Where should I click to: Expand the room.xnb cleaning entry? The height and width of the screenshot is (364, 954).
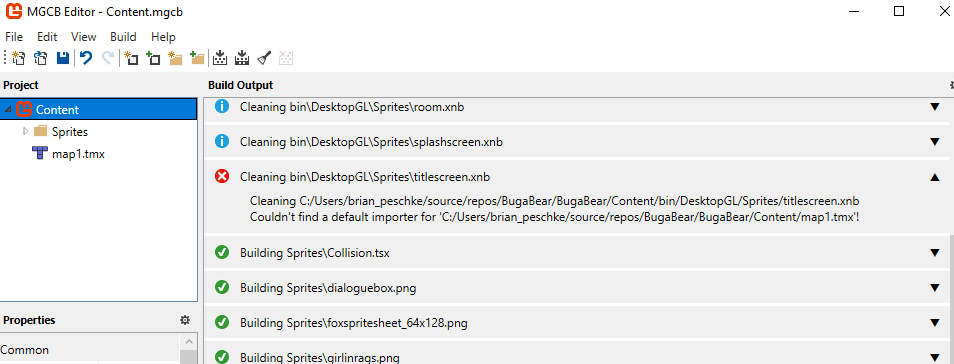935,107
